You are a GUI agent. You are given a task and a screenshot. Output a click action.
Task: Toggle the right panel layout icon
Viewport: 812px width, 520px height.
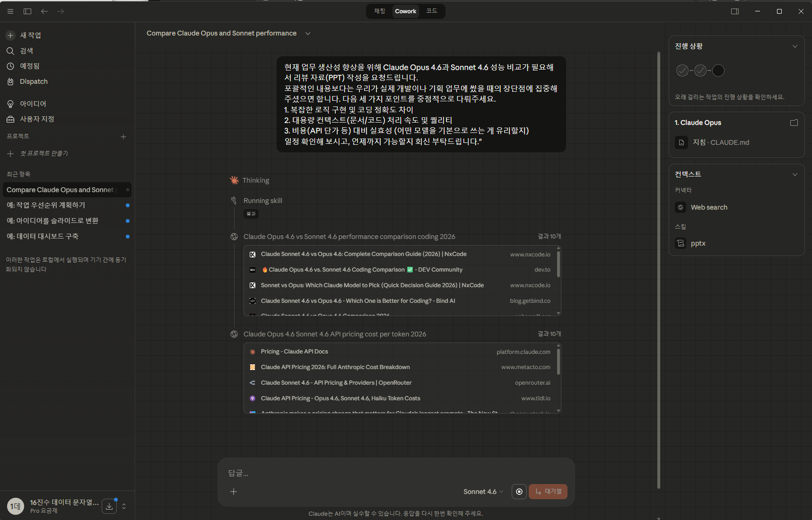pos(735,11)
